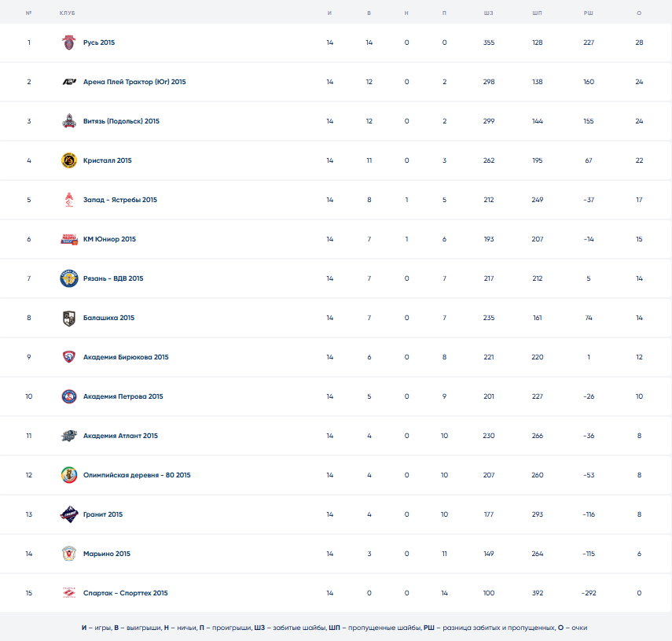The width and height of the screenshot is (672, 641).
Task: Click the РШ column header
Action: (x=589, y=13)
